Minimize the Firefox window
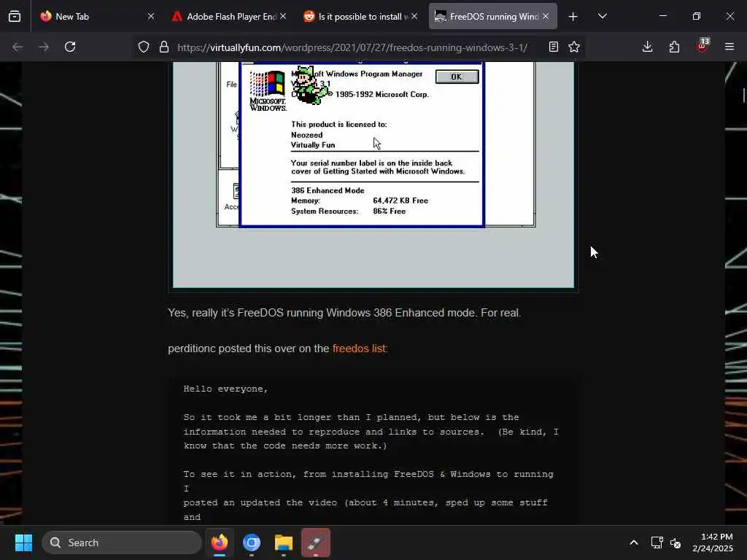 click(x=662, y=17)
